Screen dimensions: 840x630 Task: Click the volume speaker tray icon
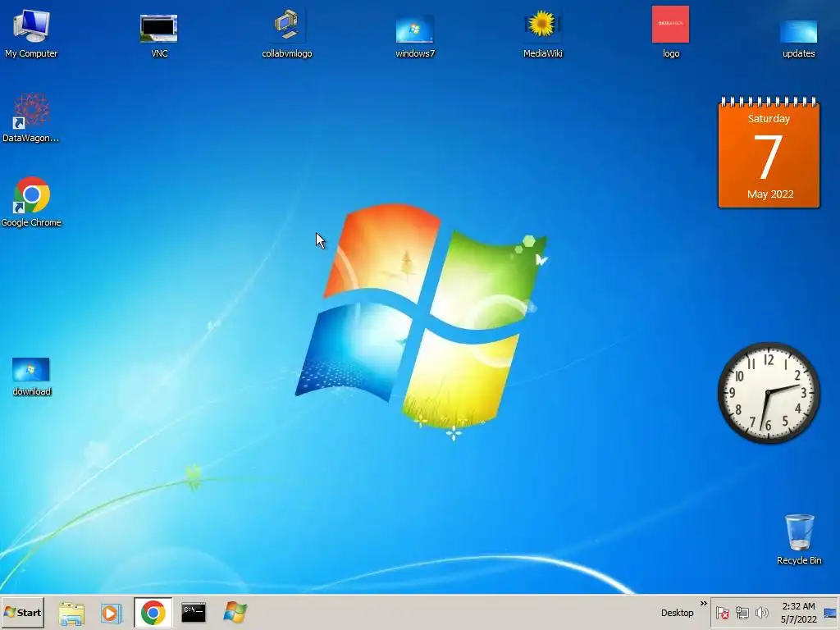coord(761,613)
